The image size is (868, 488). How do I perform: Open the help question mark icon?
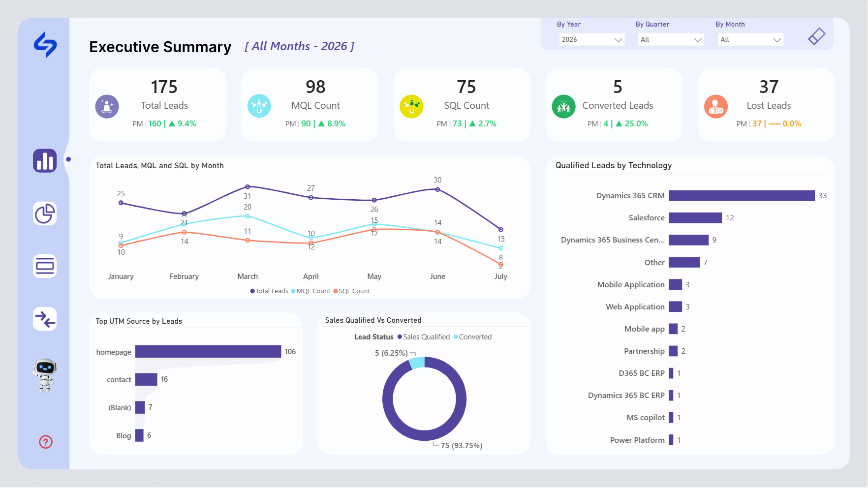[x=46, y=442]
